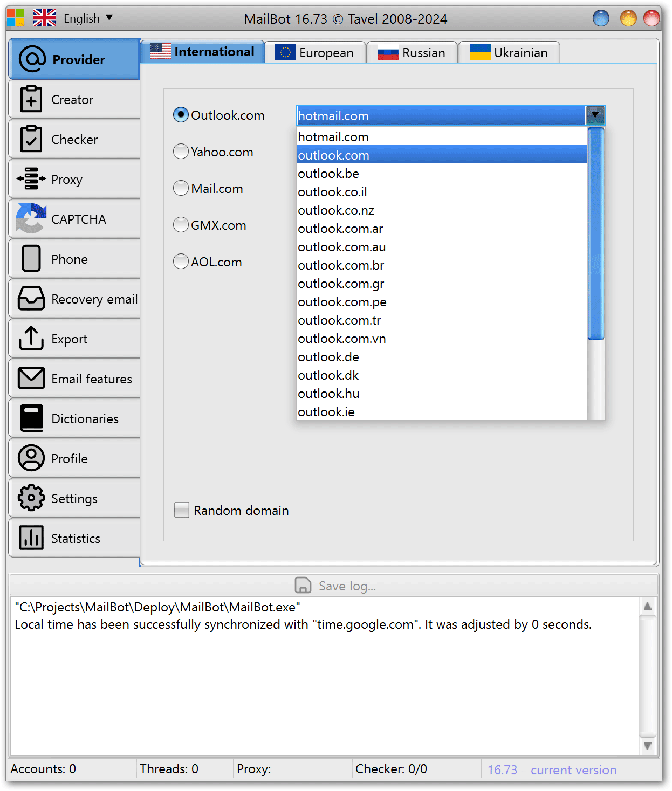Viewport: 672px width, 791px height.
Task: Click the Email features envelope icon
Action: click(x=31, y=378)
